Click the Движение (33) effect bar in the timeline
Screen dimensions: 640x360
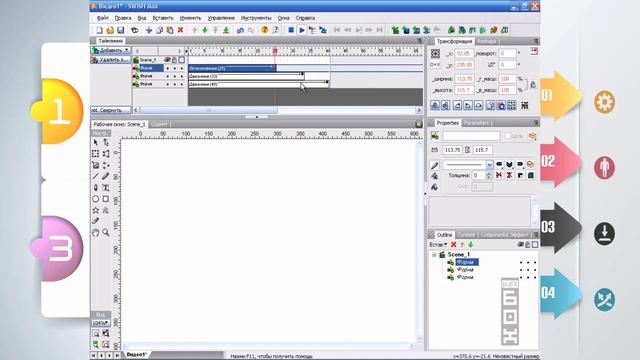tap(246, 76)
